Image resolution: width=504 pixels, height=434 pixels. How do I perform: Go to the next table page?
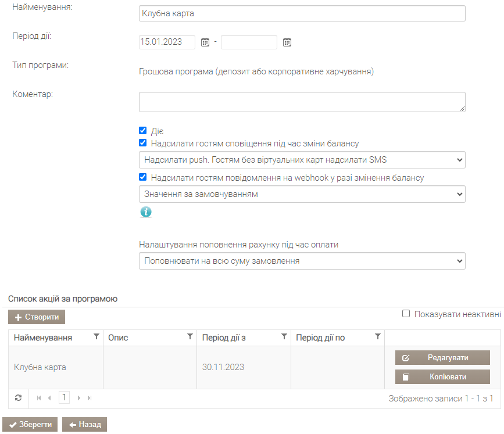(x=78, y=398)
